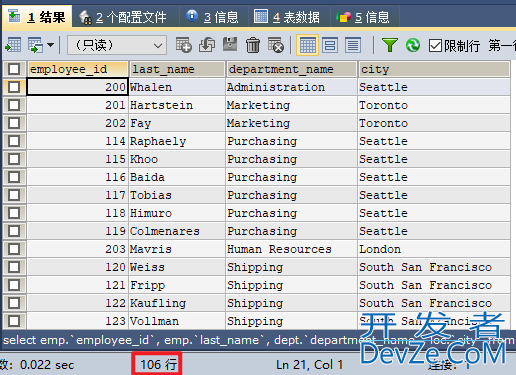Check the row checkbox for Khoo
Screen dimensions: 516x375
pos(14,159)
